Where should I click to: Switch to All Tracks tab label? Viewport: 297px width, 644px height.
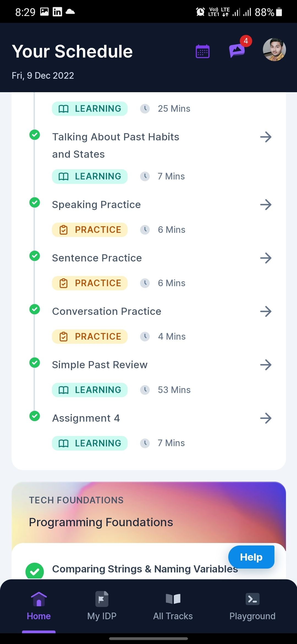173,616
